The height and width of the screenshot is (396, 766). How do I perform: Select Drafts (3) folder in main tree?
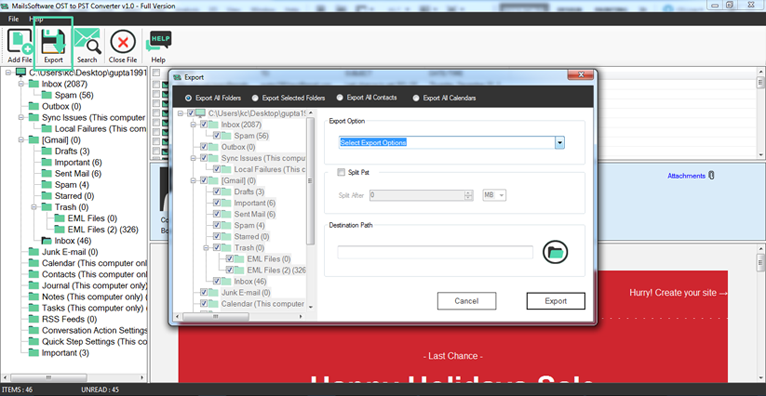coord(72,151)
